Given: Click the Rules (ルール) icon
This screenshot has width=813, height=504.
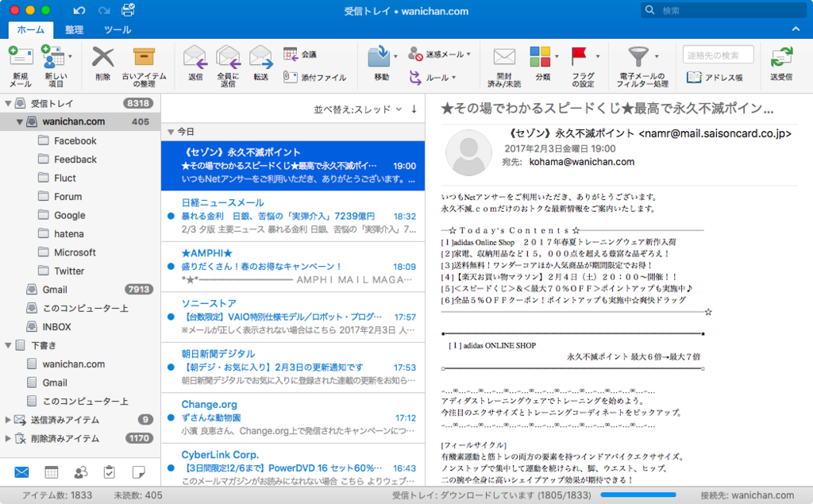Looking at the screenshot, I should (415, 78).
